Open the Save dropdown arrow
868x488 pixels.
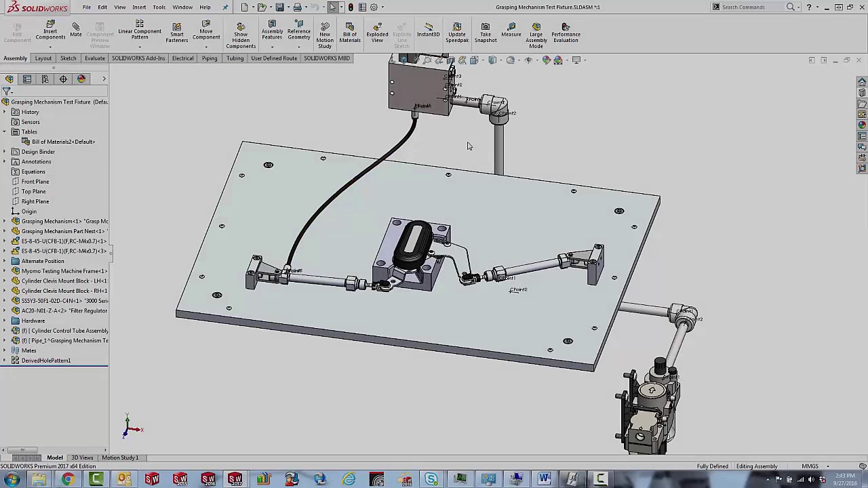(x=287, y=7)
